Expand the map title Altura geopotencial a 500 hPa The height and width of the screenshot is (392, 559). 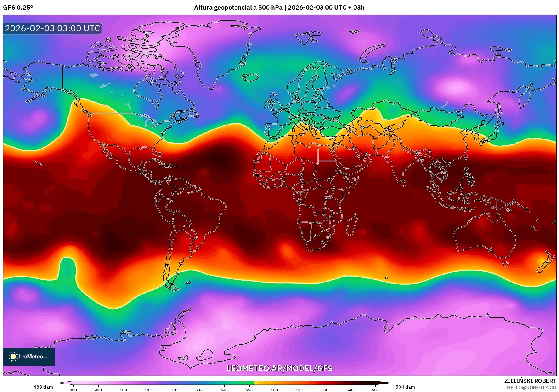point(238,8)
